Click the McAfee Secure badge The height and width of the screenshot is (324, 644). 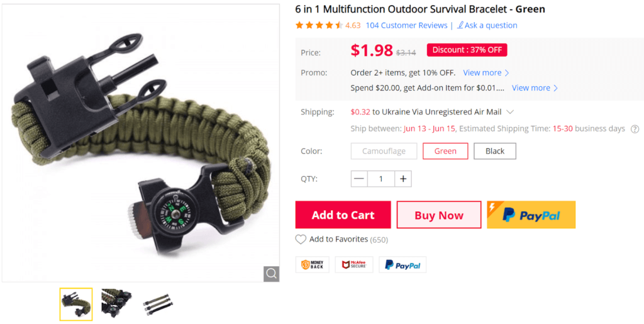(x=354, y=265)
